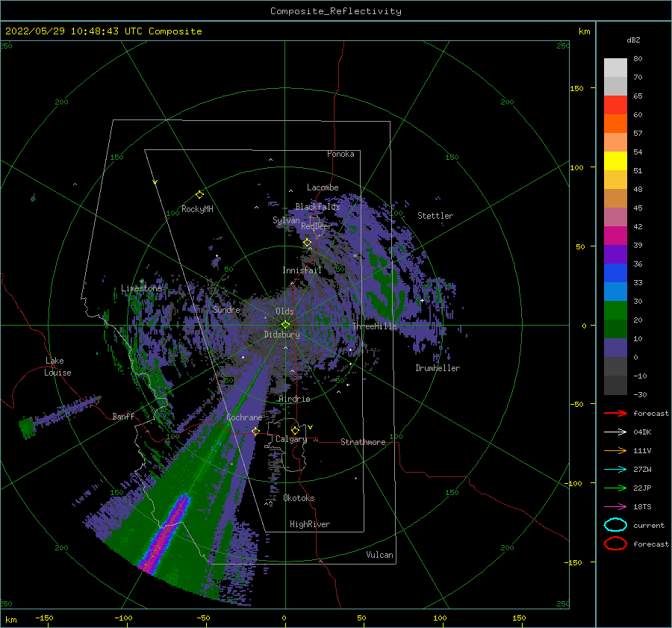This screenshot has width=672, height=628.
Task: Pick the purple swatch between 36 and 39
Action: pos(615,255)
